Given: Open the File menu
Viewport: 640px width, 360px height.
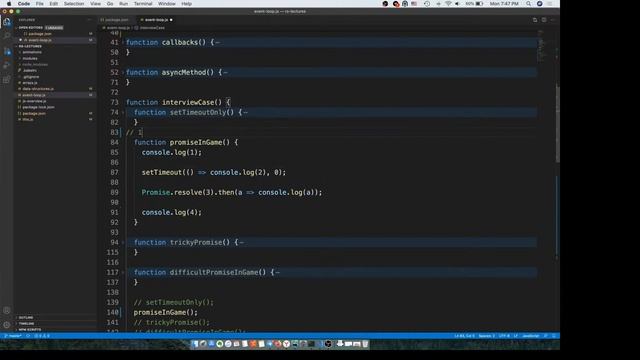Looking at the screenshot, I should [40, 4].
